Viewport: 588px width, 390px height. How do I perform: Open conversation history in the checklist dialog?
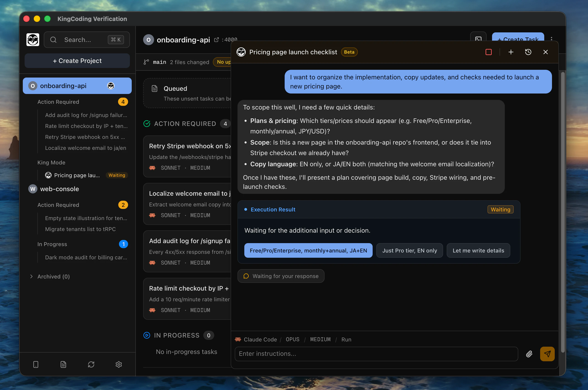(x=528, y=52)
